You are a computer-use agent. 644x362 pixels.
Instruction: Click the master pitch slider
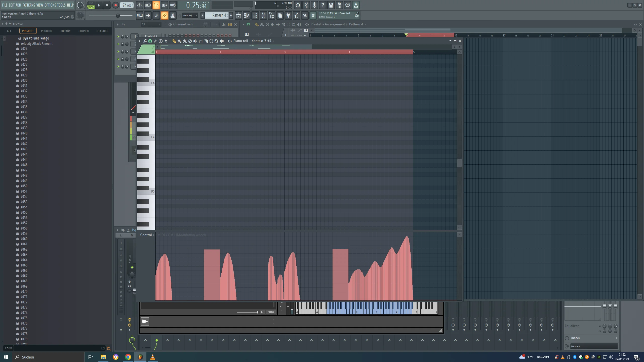[x=111, y=16]
